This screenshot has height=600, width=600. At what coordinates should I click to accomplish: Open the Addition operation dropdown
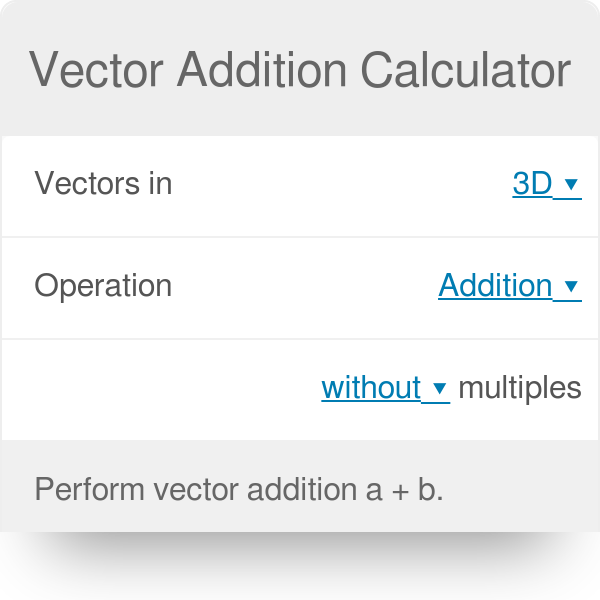coord(495,286)
